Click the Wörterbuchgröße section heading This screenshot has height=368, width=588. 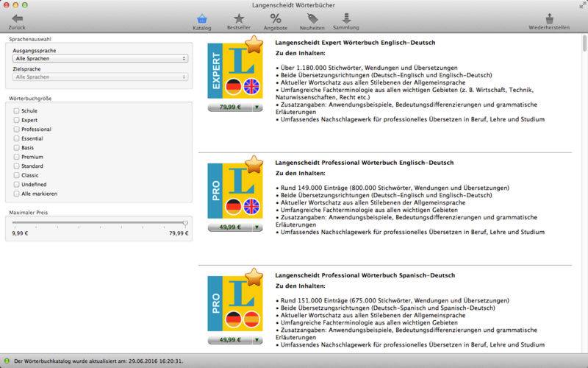pos(30,99)
